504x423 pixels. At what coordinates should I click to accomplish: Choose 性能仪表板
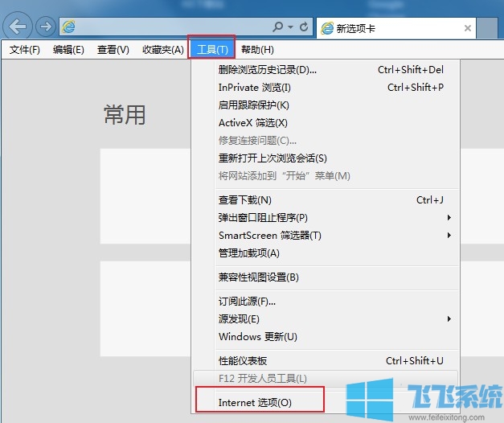click(x=326, y=361)
